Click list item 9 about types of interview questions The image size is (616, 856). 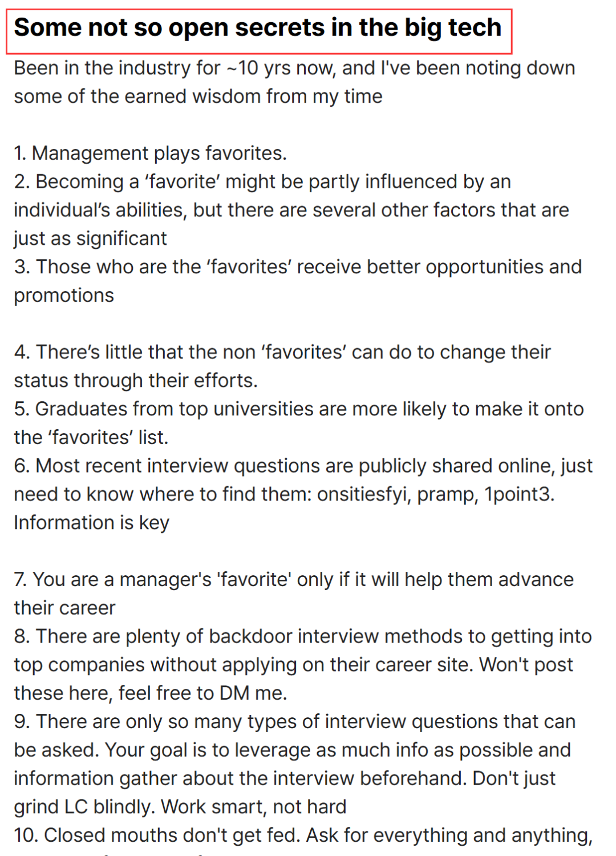click(x=295, y=764)
